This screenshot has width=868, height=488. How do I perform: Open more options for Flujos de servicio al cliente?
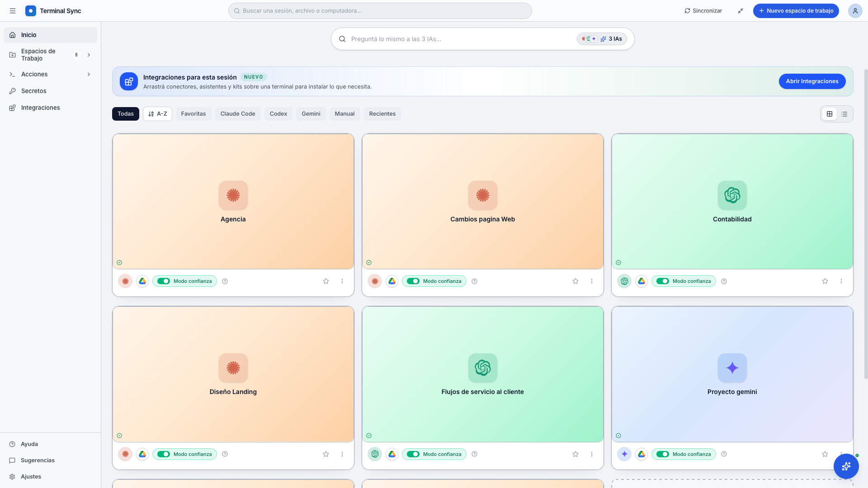click(x=592, y=454)
